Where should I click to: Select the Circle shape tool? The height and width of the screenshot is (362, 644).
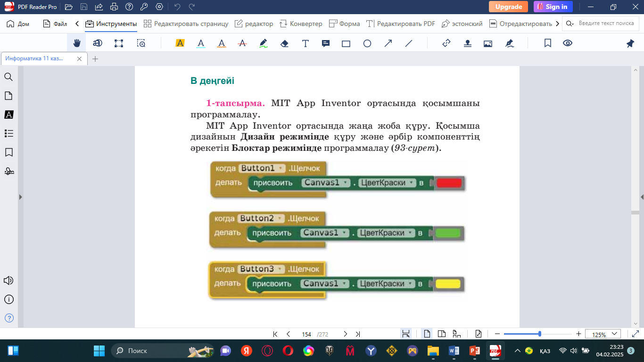367,43
